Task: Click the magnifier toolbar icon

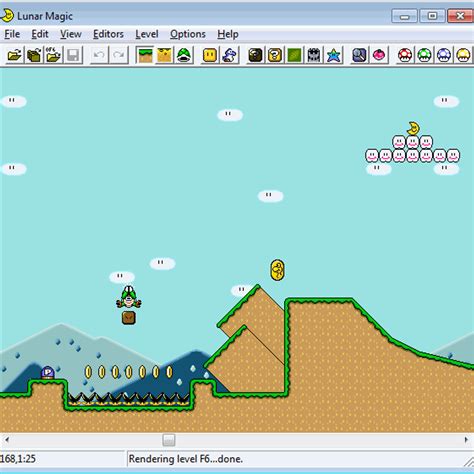Action: pyautogui.click(x=359, y=55)
